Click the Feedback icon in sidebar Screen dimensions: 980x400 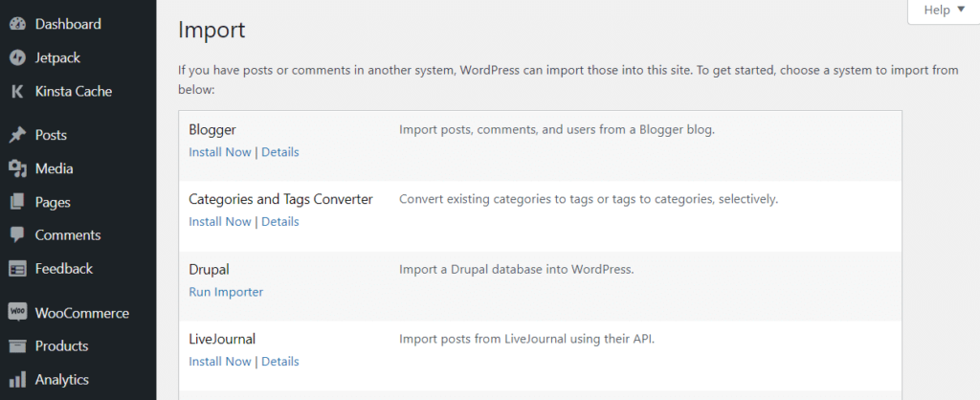pyautogui.click(x=17, y=269)
